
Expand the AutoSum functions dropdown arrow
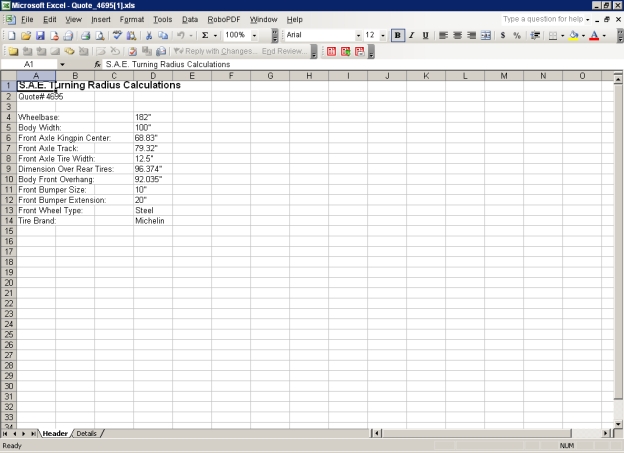pos(215,36)
